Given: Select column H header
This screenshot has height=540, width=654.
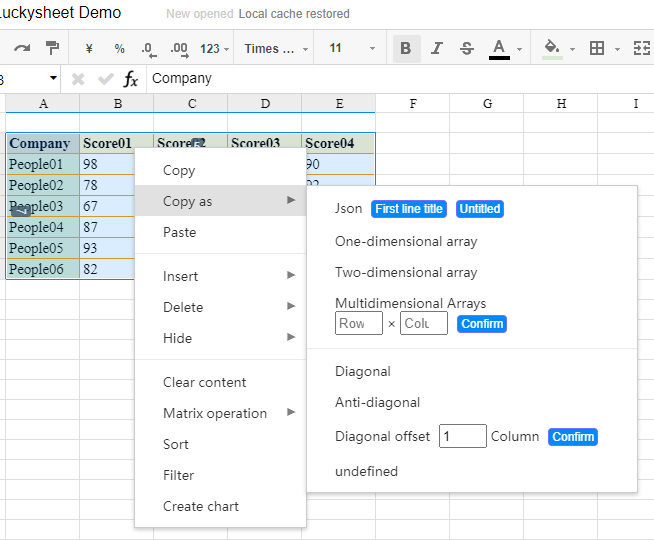Looking at the screenshot, I should [x=561, y=103].
